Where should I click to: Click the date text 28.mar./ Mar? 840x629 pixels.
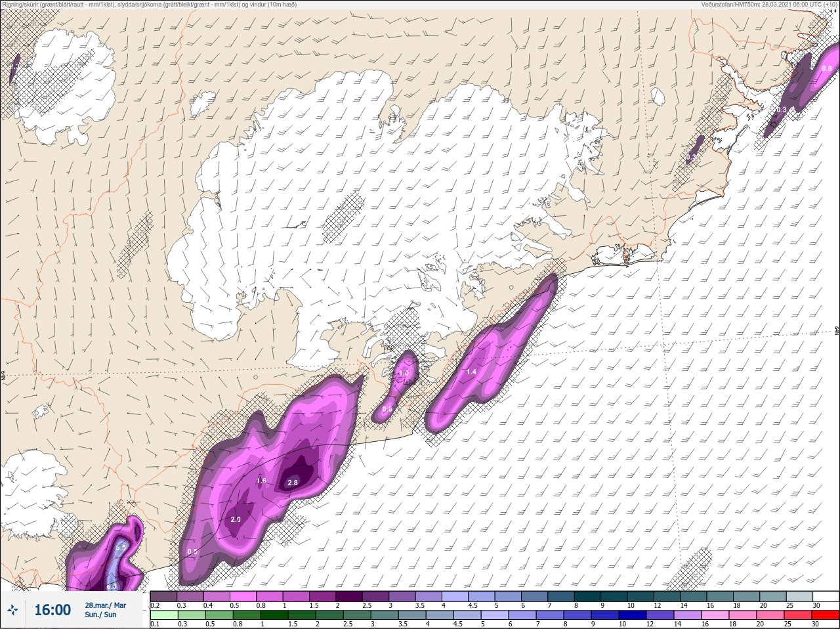coord(105,605)
